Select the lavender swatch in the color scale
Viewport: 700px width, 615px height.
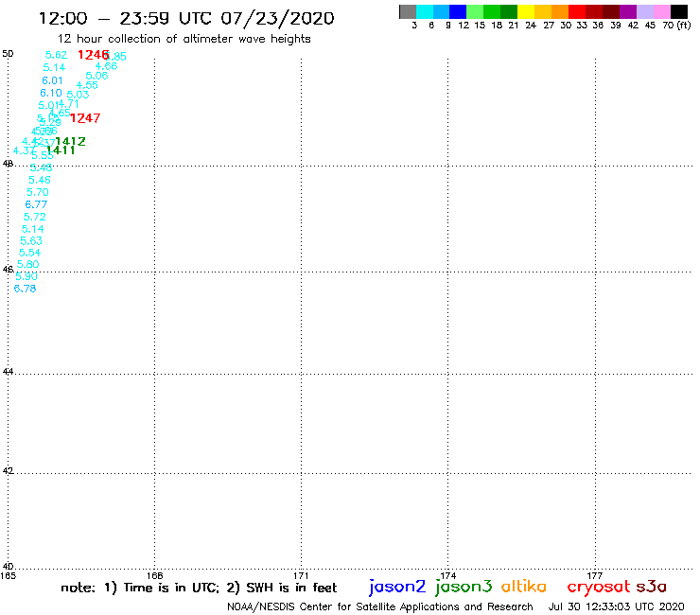coord(644,11)
